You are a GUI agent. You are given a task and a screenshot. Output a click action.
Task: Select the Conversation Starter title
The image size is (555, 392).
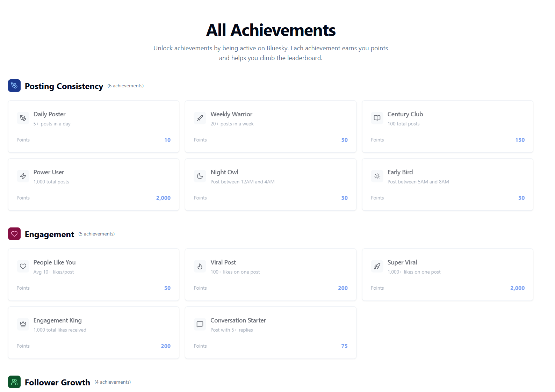point(238,320)
